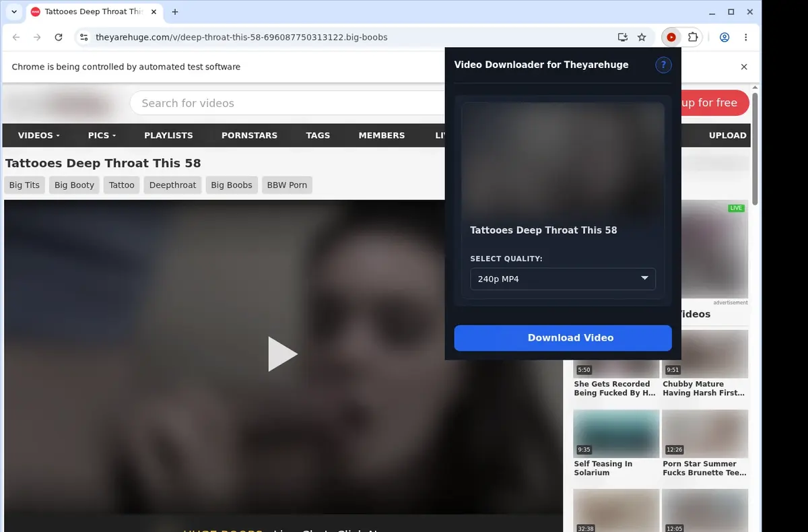The height and width of the screenshot is (532, 808).
Task: Maximize the Chrome window
Action: 731,12
